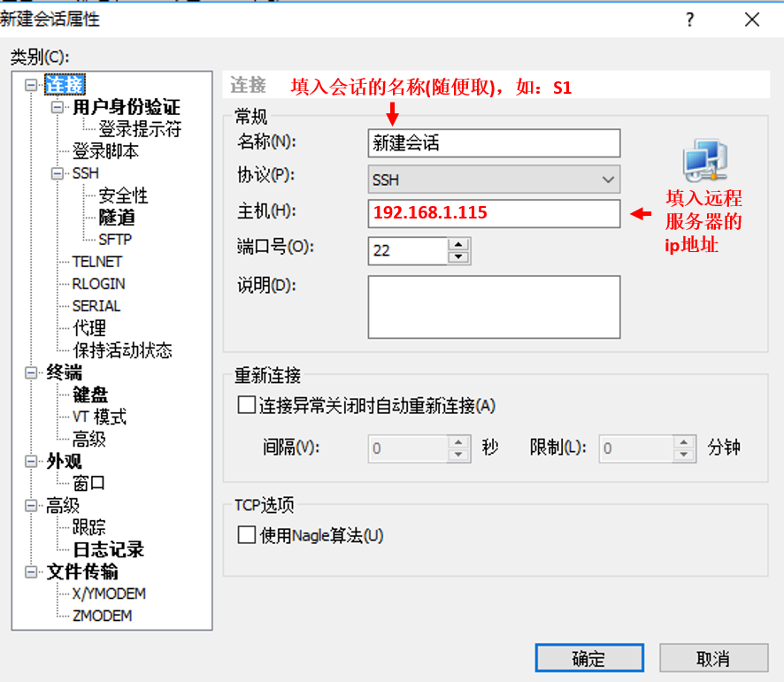Click the help question mark icon
Screen dimensions: 784x682
click(x=689, y=19)
